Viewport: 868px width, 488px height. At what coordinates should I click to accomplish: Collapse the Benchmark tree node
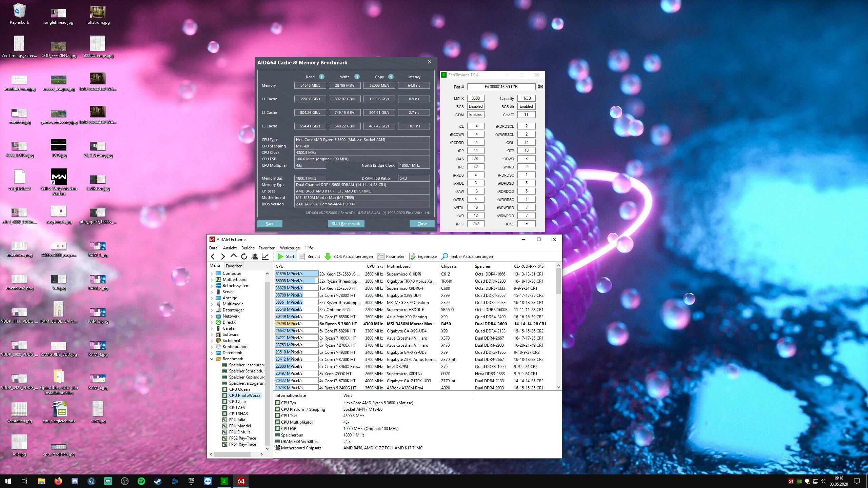pyautogui.click(x=212, y=359)
